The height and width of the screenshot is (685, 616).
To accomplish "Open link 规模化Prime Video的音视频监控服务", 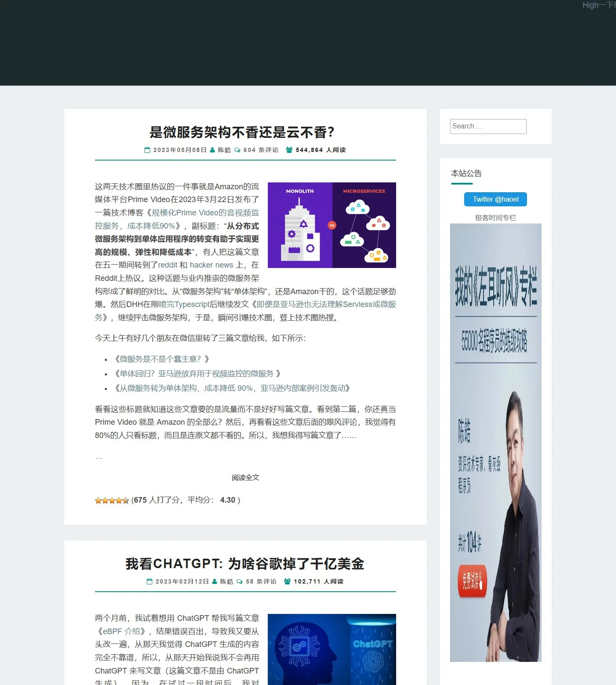I will [177, 219].
